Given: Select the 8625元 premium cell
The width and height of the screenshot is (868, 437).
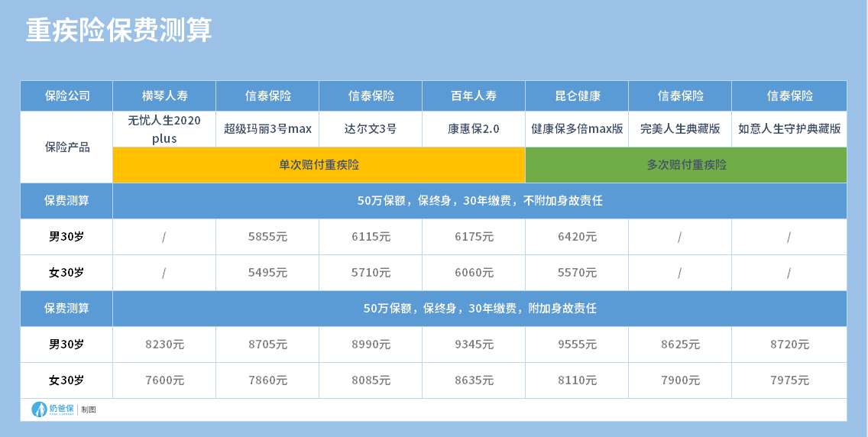Looking at the screenshot, I should (680, 345).
